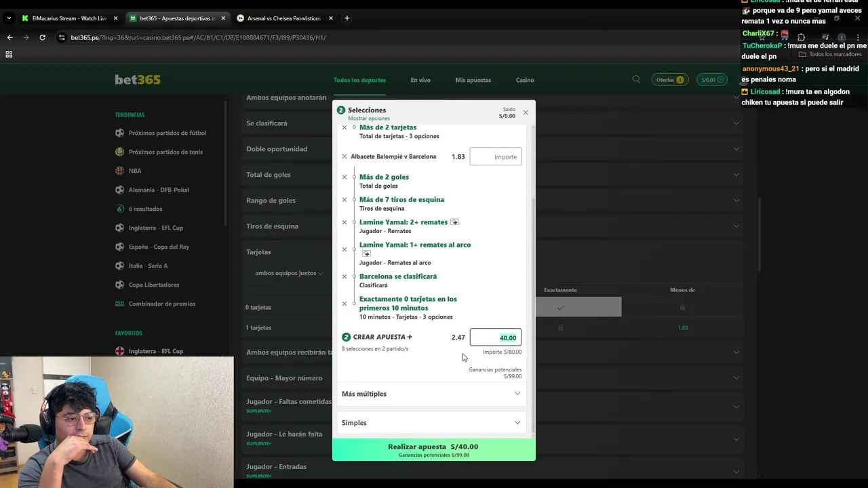Switch to ElMacarius Stream browser tab

69,18
